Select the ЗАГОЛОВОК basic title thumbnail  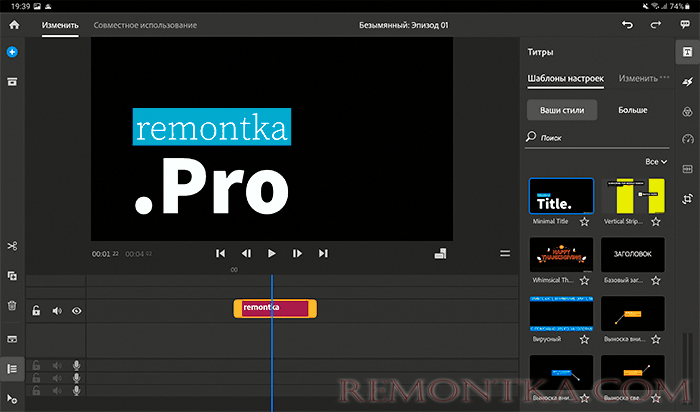tap(633, 254)
